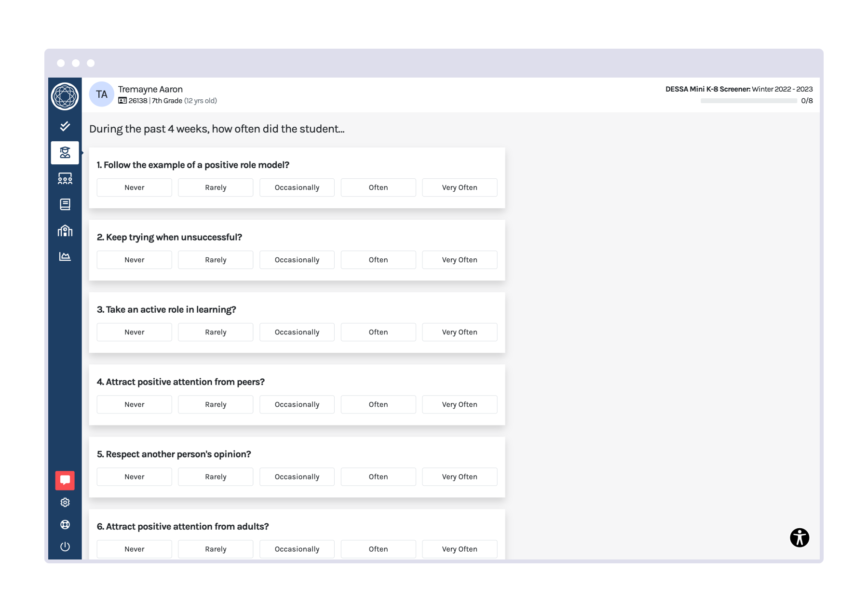Click the globe logo at sidebar top
The image size is (868, 612).
click(x=65, y=96)
